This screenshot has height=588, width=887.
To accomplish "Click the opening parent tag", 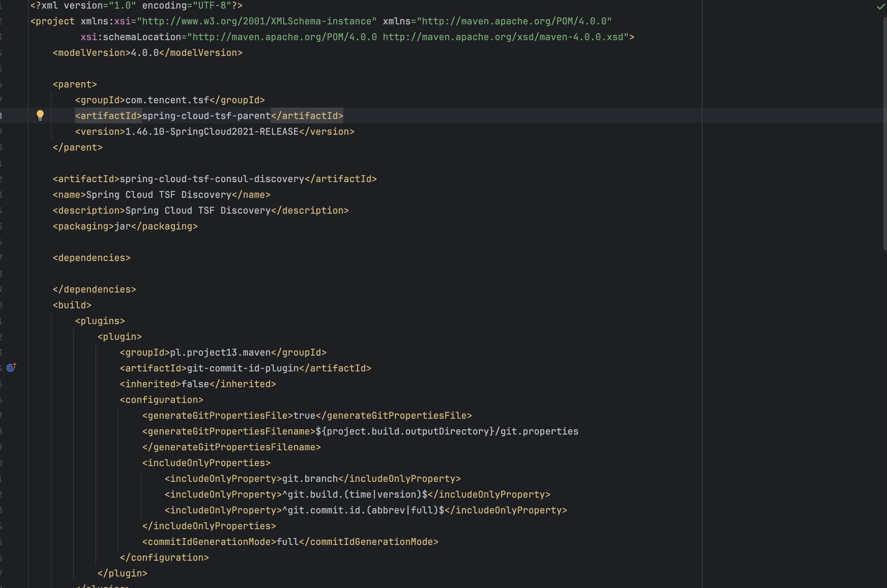I will (75, 84).
